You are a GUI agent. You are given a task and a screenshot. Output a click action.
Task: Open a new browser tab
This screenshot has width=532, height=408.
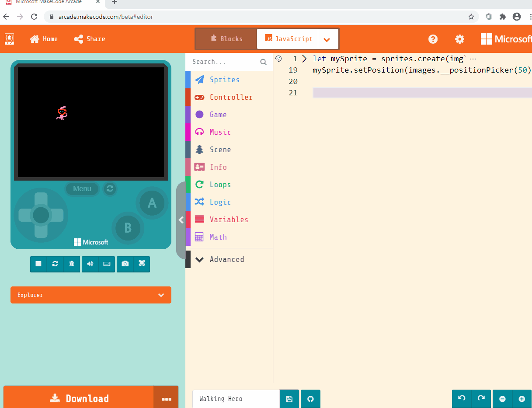pos(115,2)
